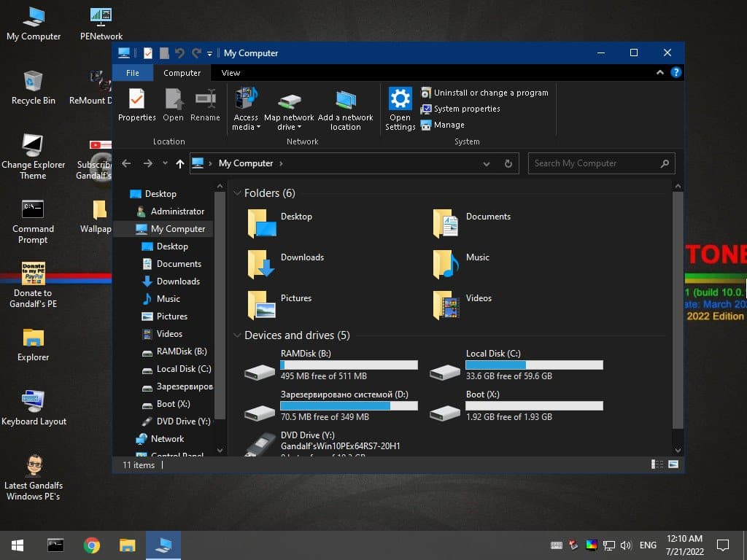Image resolution: width=747 pixels, height=560 pixels.
Task: Select the Music folder in the main pane
Action: (x=461, y=265)
